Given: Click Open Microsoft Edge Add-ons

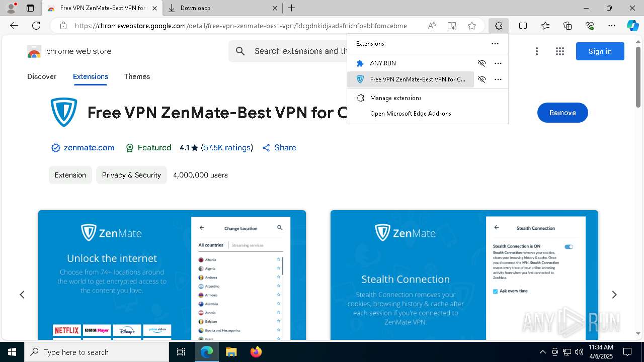Looking at the screenshot, I should [428, 114].
